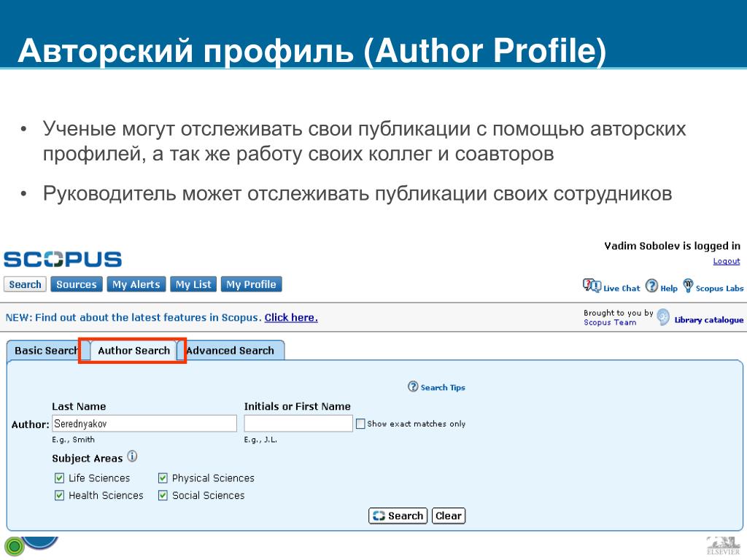Click the Live Chat icon
The width and height of the screenshot is (747, 560).
pos(592,286)
